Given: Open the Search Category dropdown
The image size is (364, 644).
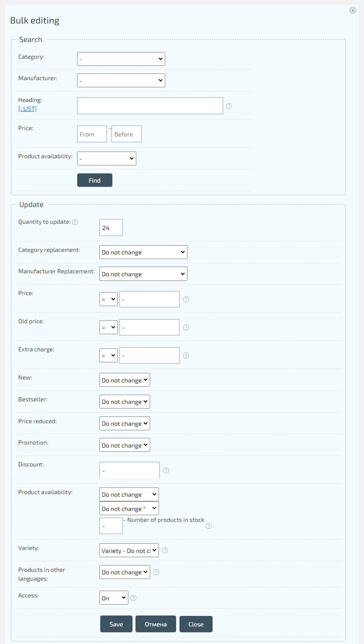Looking at the screenshot, I should tap(121, 59).
